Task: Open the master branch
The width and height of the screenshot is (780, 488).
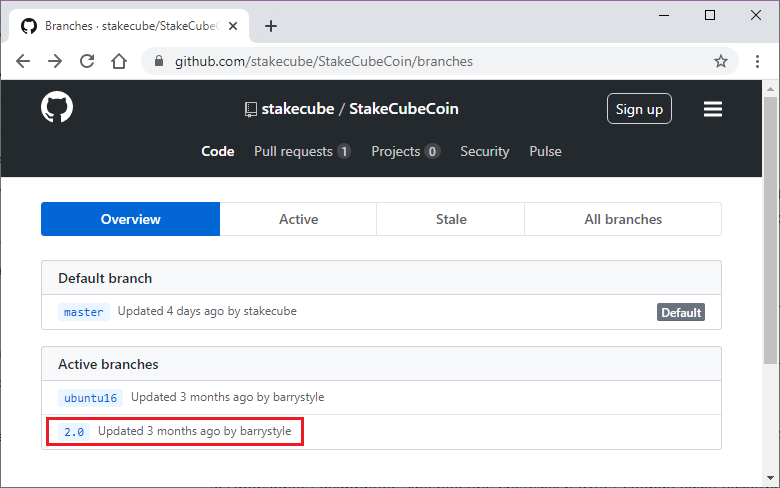Action: tap(84, 312)
